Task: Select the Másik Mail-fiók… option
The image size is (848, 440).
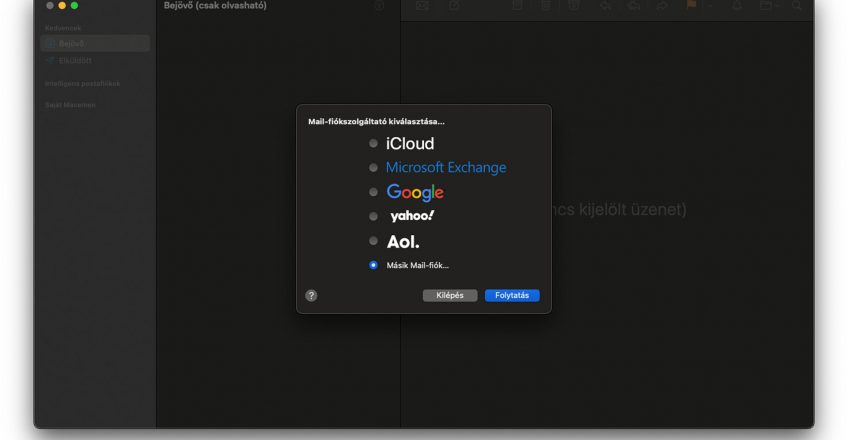Action: pos(373,265)
